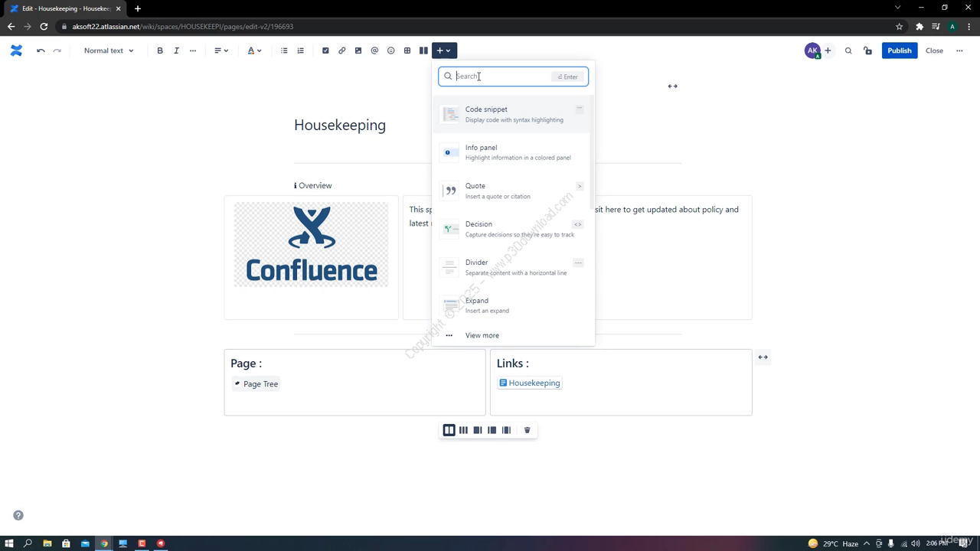The image size is (980, 551).
Task: Open page restrictions lock icon
Action: coord(867,51)
